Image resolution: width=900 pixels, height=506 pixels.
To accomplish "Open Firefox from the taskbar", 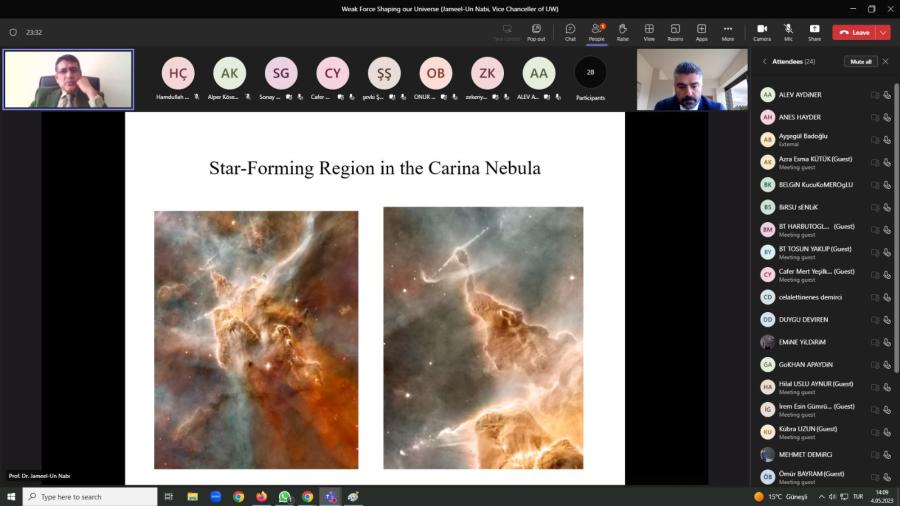I will click(262, 497).
